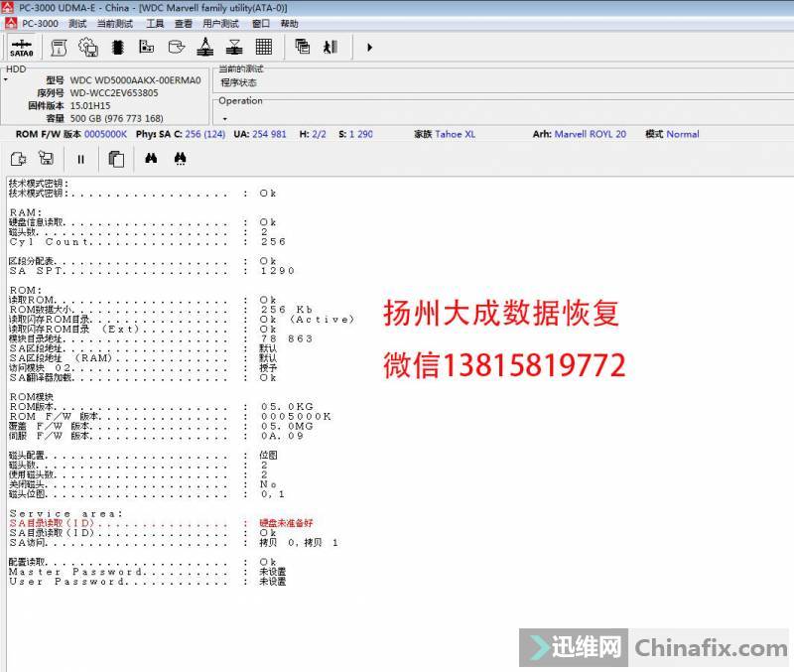Open the PC-3000 menu
The height and width of the screenshot is (672, 794).
click(x=40, y=24)
